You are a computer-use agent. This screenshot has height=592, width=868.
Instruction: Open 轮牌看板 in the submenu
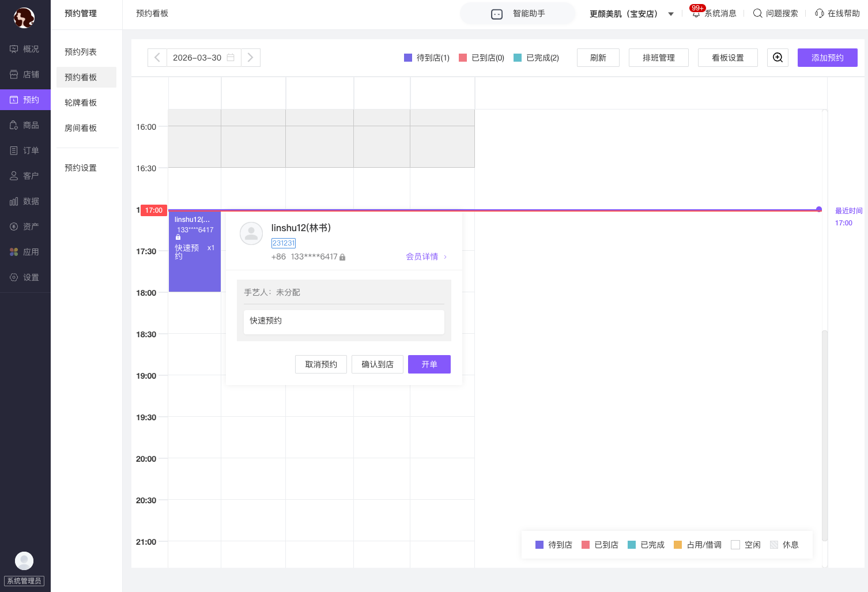[x=81, y=103]
